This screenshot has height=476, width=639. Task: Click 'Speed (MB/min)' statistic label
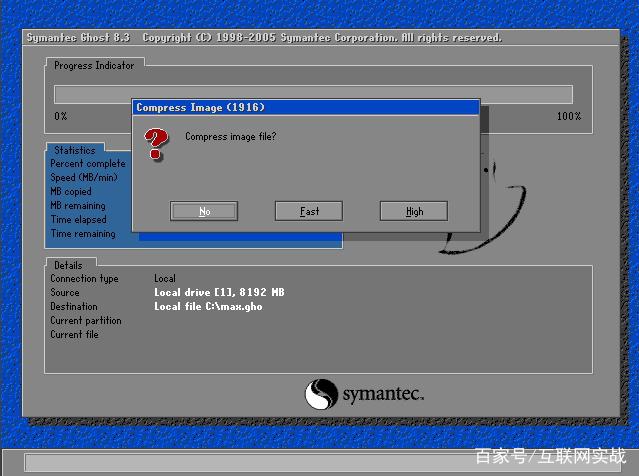(x=84, y=178)
